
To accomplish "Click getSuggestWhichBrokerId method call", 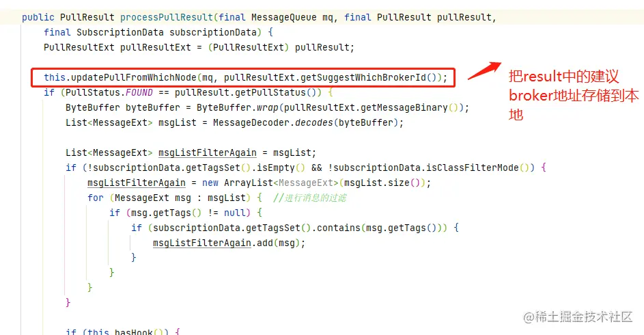I will point(363,77).
